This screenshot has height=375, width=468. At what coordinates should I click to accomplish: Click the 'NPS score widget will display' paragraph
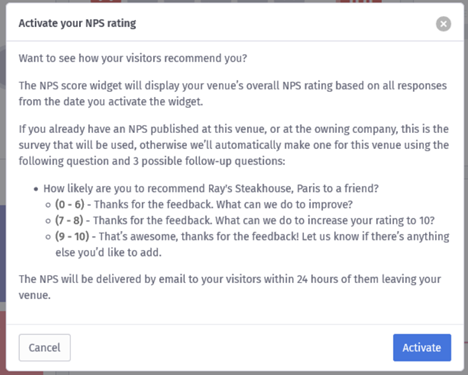pyautogui.click(x=233, y=93)
